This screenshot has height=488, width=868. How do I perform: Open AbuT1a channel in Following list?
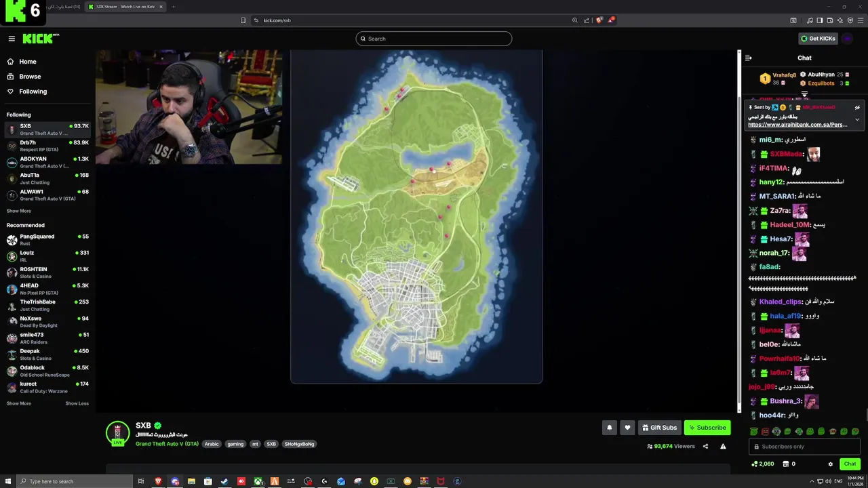coord(47,178)
